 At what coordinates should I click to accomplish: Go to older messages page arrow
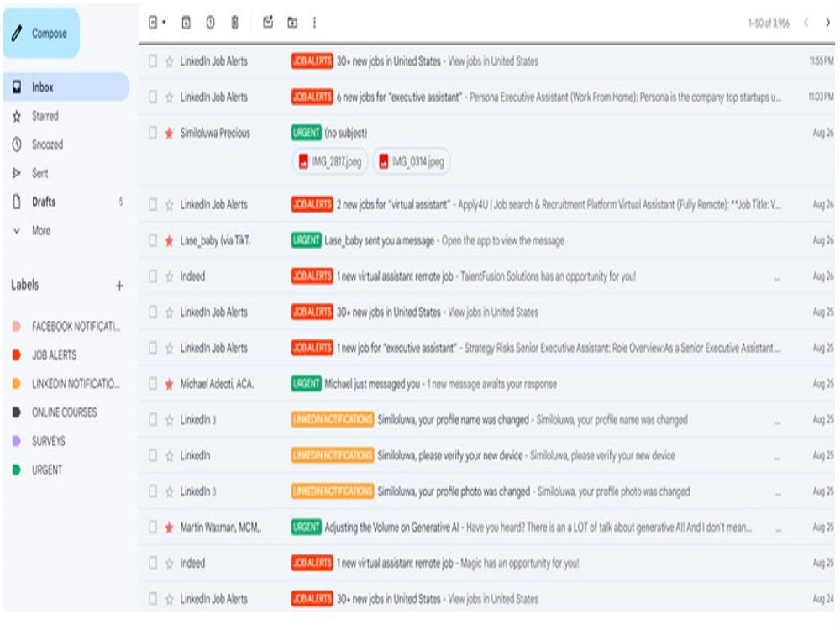[x=828, y=23]
